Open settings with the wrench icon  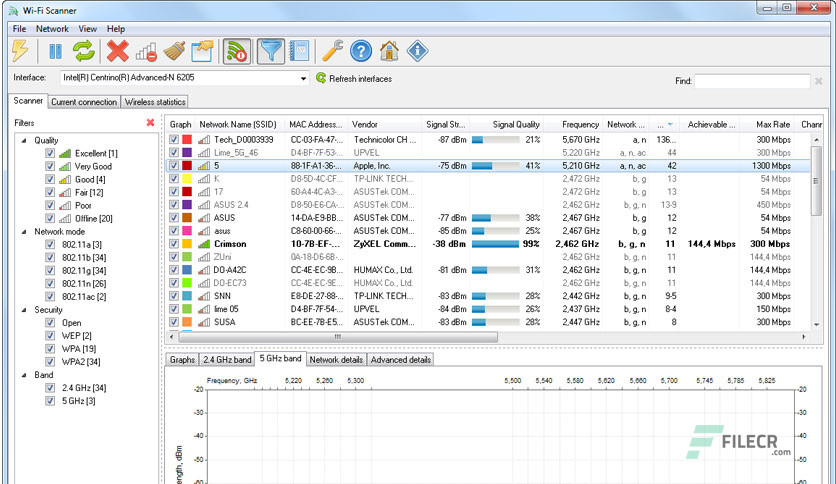click(333, 51)
